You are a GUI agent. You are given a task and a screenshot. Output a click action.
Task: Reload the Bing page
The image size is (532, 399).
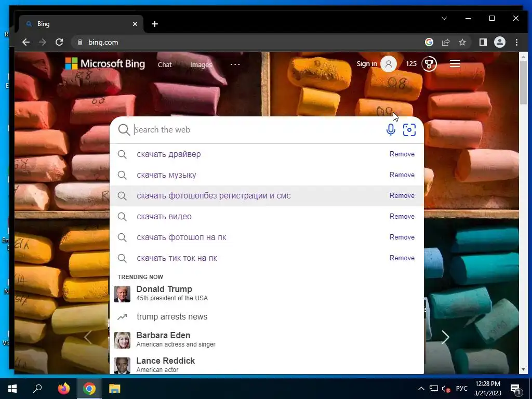(x=59, y=42)
